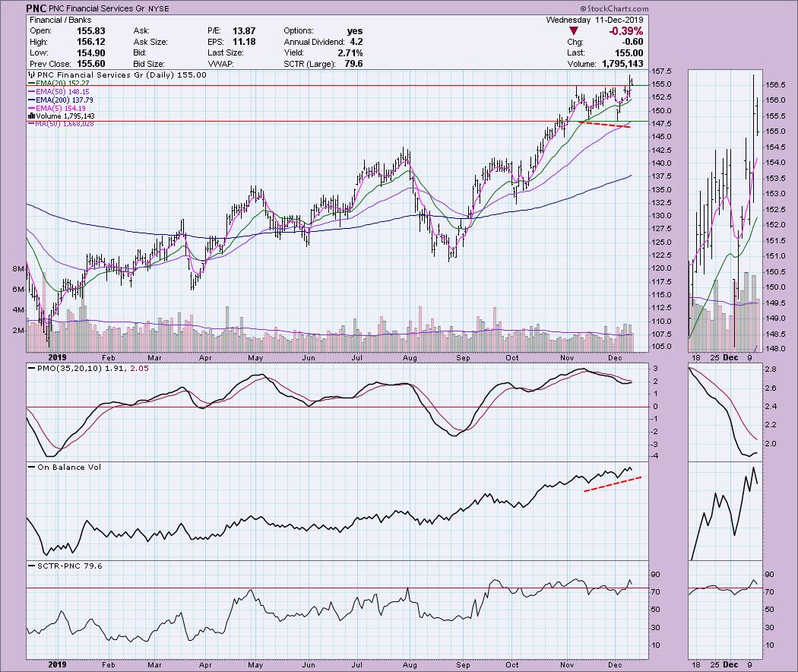
Task: Click the Prev Close value 155.60
Action: click(x=91, y=64)
